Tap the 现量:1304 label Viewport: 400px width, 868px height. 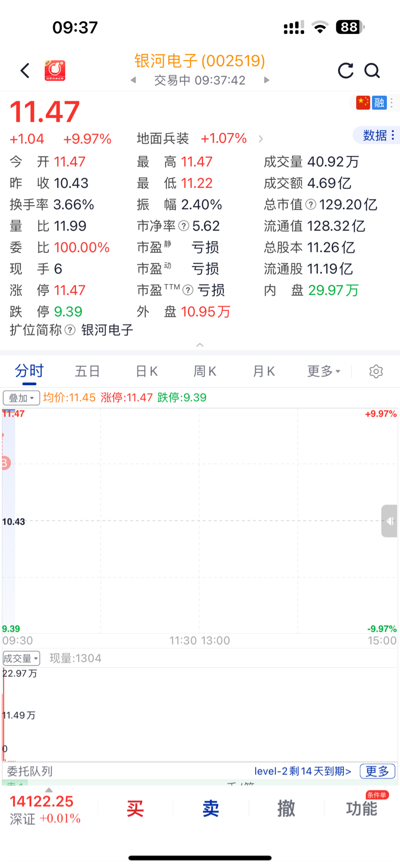(76, 658)
